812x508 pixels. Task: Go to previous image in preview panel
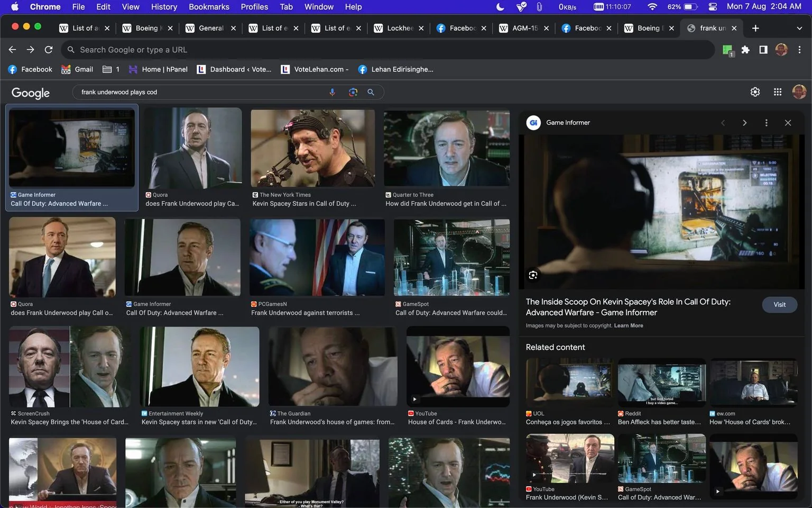tap(723, 123)
